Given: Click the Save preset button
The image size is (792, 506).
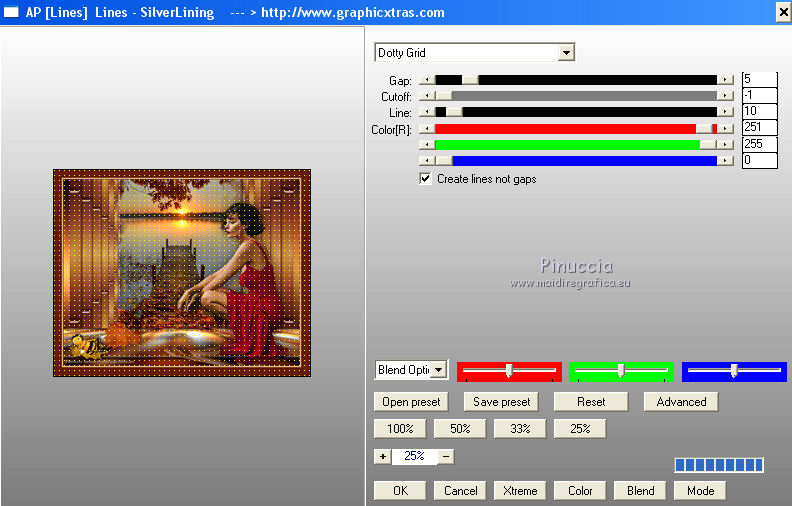Looking at the screenshot, I should point(501,402).
